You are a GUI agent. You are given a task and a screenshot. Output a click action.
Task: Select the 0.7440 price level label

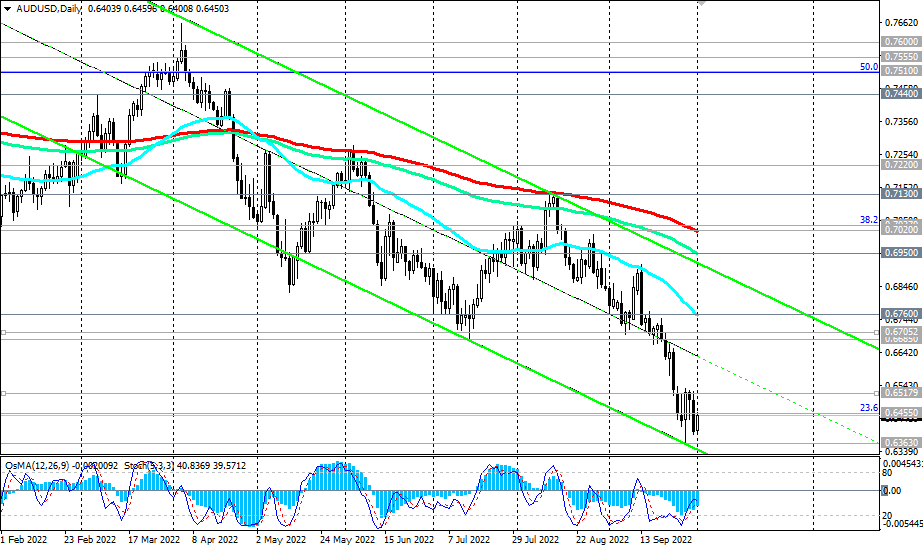(901, 91)
